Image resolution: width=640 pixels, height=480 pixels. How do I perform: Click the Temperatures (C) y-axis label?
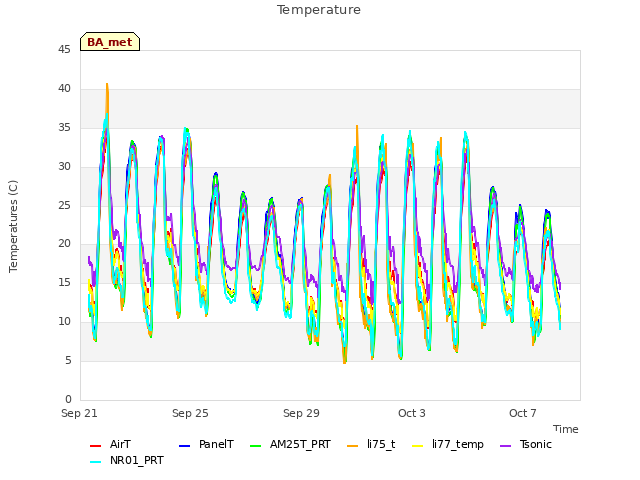13,226
